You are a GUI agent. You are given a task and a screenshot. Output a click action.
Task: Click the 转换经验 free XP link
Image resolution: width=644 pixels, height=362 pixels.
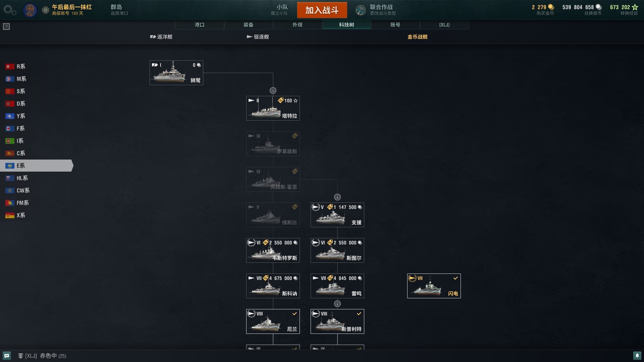point(629,13)
